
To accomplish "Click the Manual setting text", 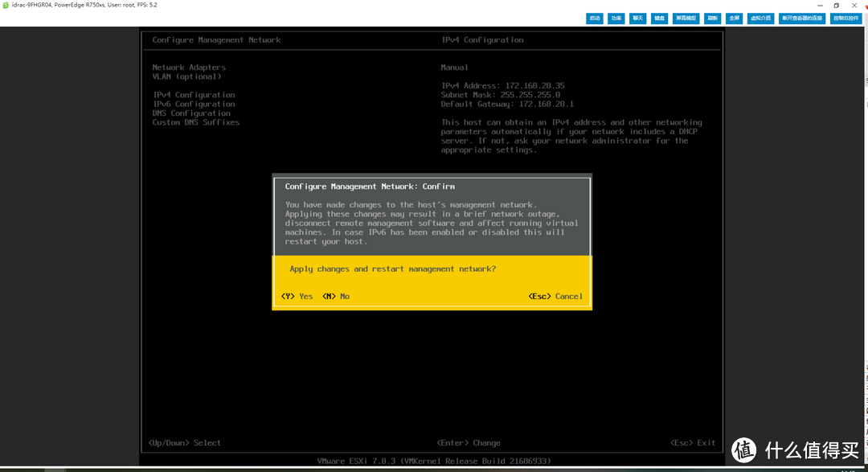I will click(454, 68).
